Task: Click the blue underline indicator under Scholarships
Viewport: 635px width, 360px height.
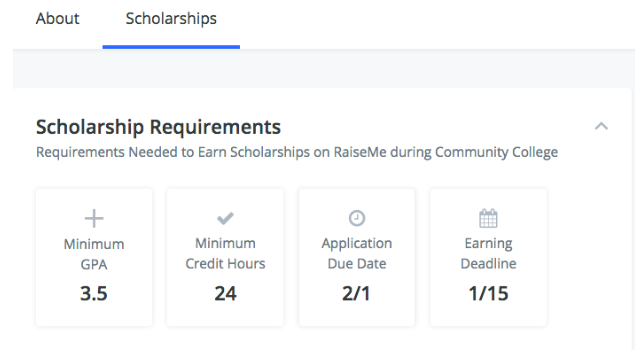Action: click(x=171, y=47)
